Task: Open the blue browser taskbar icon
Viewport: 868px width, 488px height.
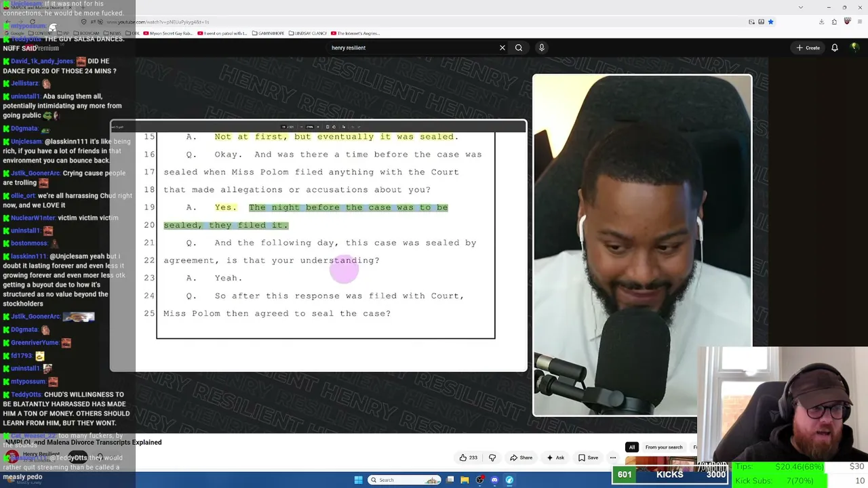Action: [509, 480]
